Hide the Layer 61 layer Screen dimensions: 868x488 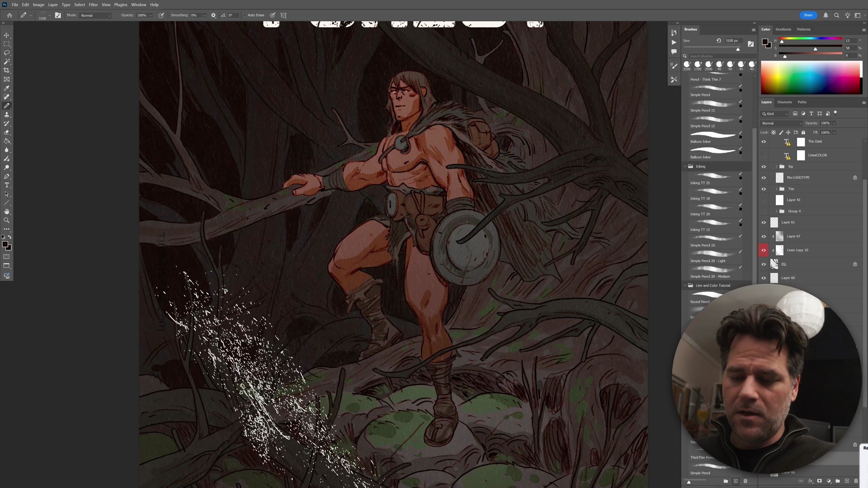click(x=764, y=222)
